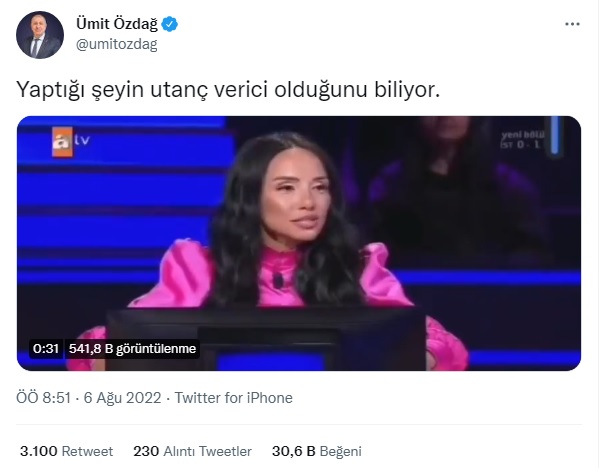
Task: Open the ÖÖ 8:51 timestamp link
Action: coord(43,398)
